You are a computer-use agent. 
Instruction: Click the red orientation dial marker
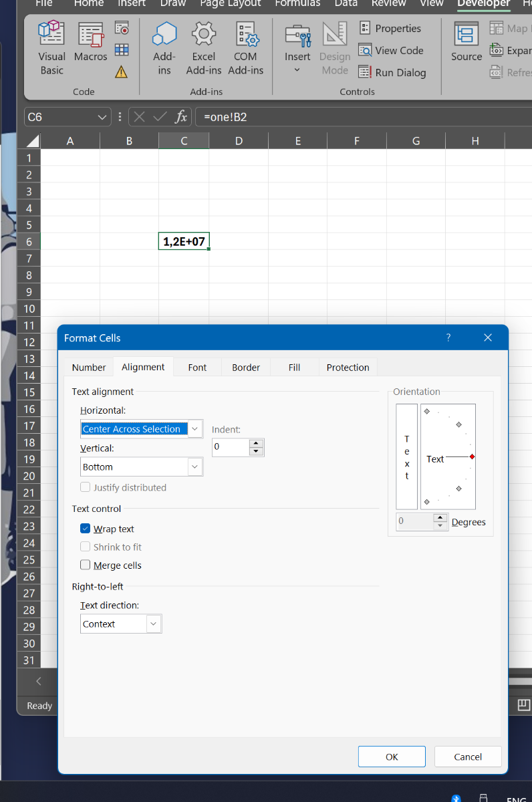472,456
